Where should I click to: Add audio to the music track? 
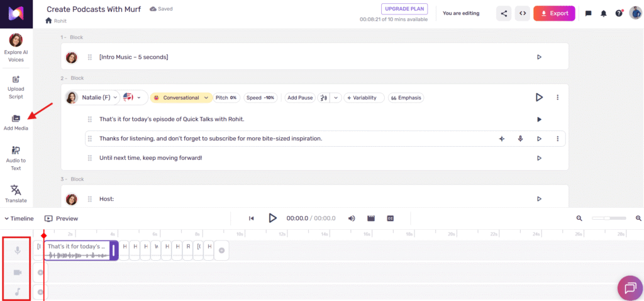(40, 292)
